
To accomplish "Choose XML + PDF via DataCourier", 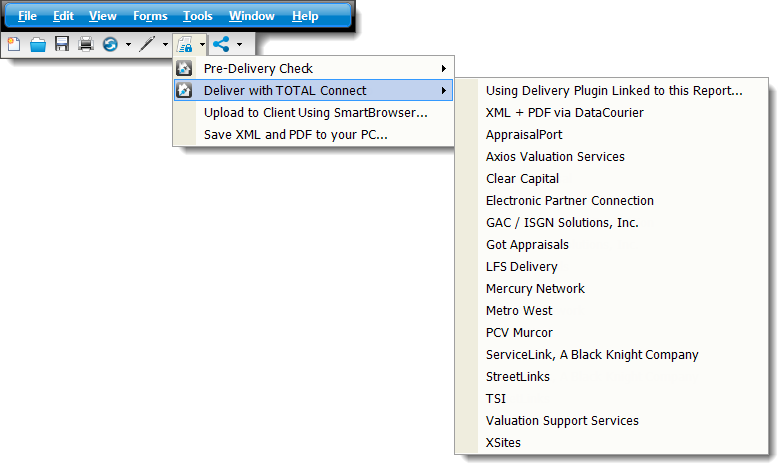I will click(x=564, y=113).
